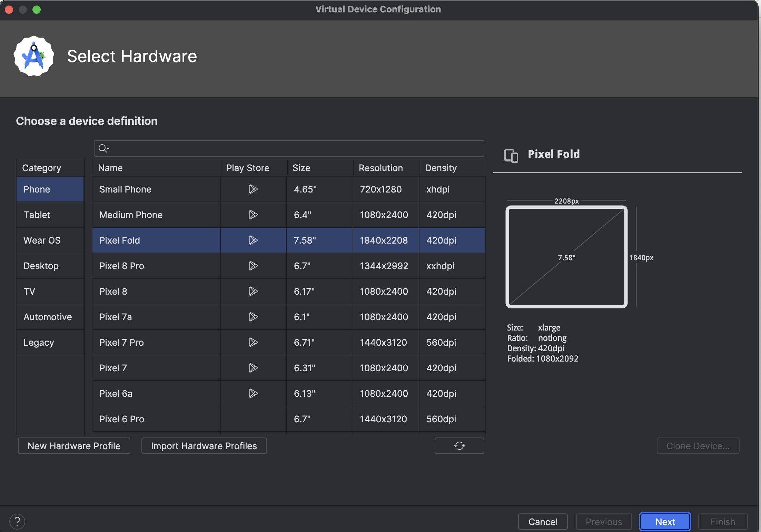Open the Legacy category
This screenshot has height=532, width=761.
(x=50, y=342)
